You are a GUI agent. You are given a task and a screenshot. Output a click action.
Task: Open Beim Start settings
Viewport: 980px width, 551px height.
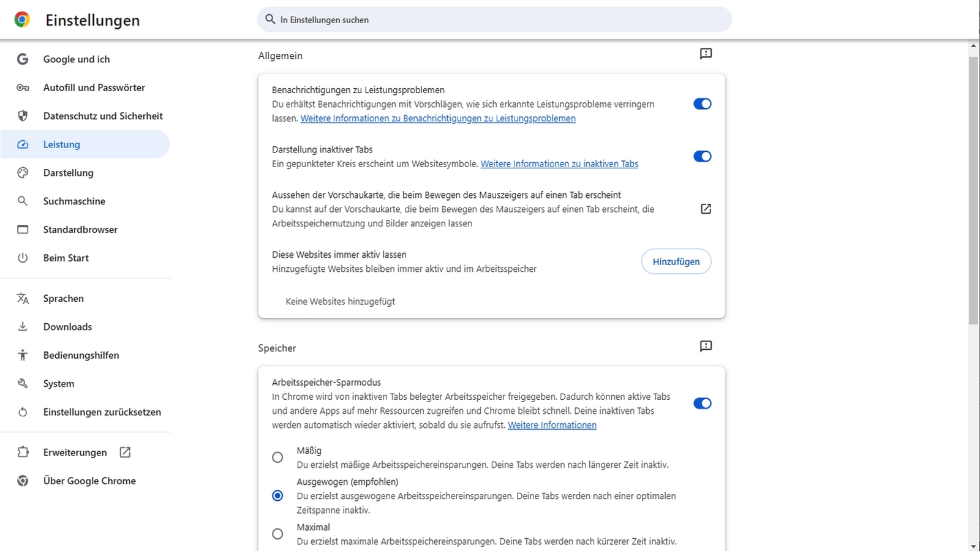pyautogui.click(x=85, y=258)
